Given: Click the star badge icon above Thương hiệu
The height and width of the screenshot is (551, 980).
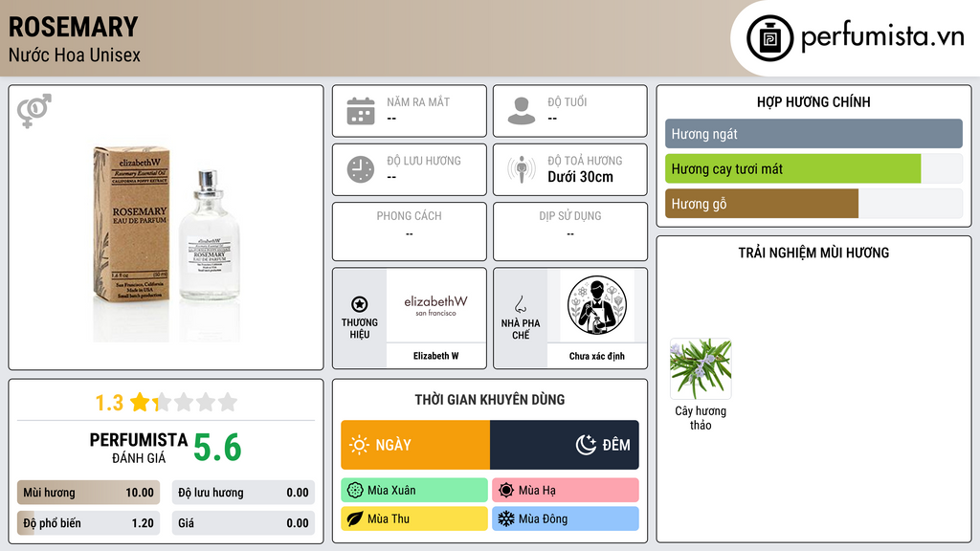Looking at the screenshot, I should point(360,304).
